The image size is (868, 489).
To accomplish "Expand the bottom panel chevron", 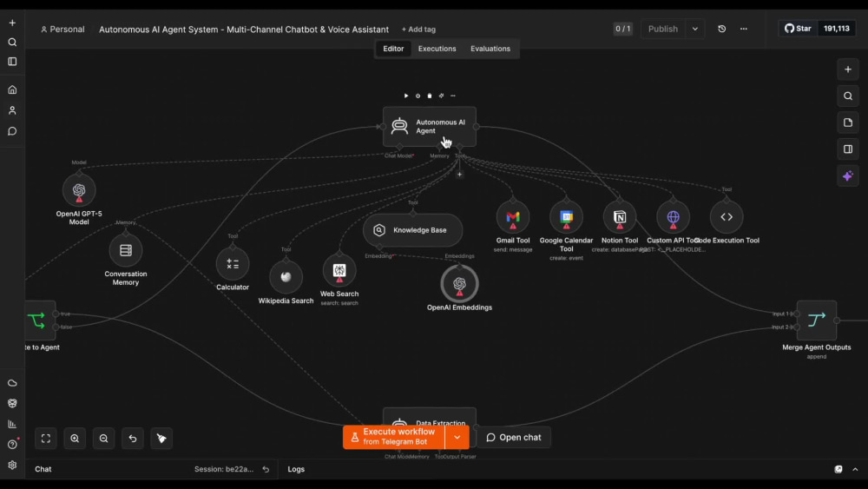I will [x=855, y=469].
